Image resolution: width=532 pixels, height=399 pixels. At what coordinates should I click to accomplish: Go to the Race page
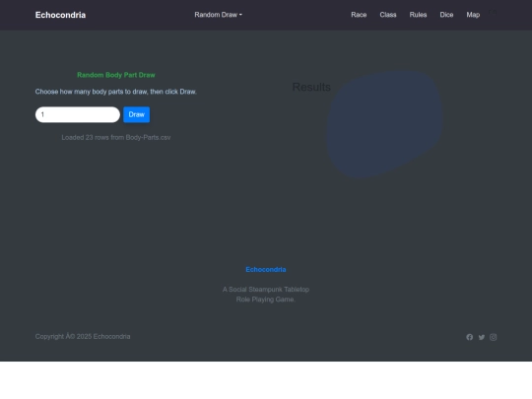click(359, 15)
